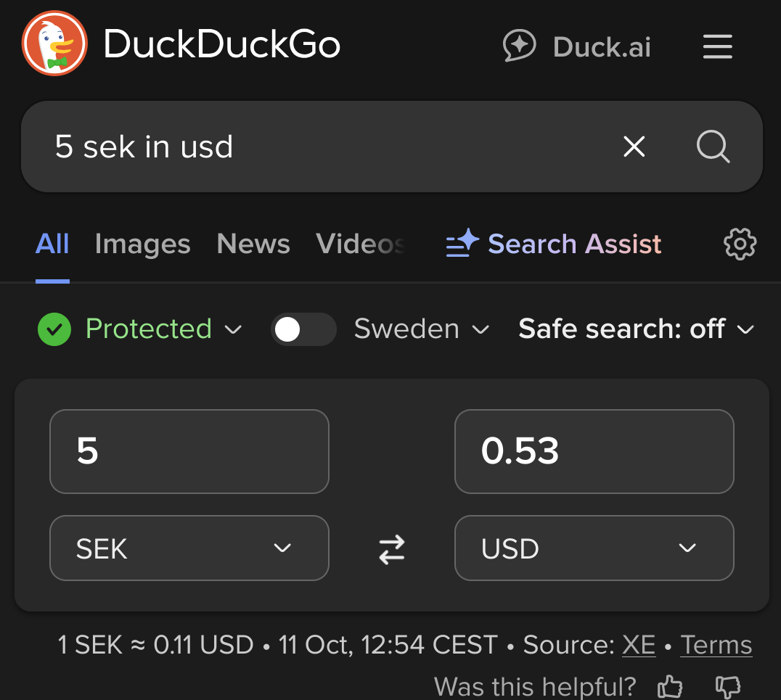Image resolution: width=781 pixels, height=700 pixels.
Task: Open the Duck.ai chat
Action: pos(577,47)
